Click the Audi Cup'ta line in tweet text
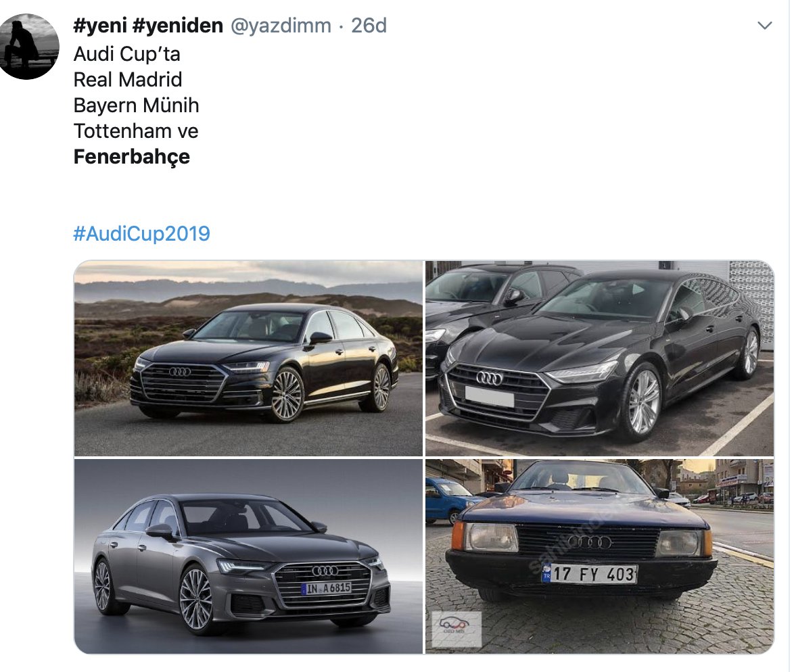 [126, 54]
